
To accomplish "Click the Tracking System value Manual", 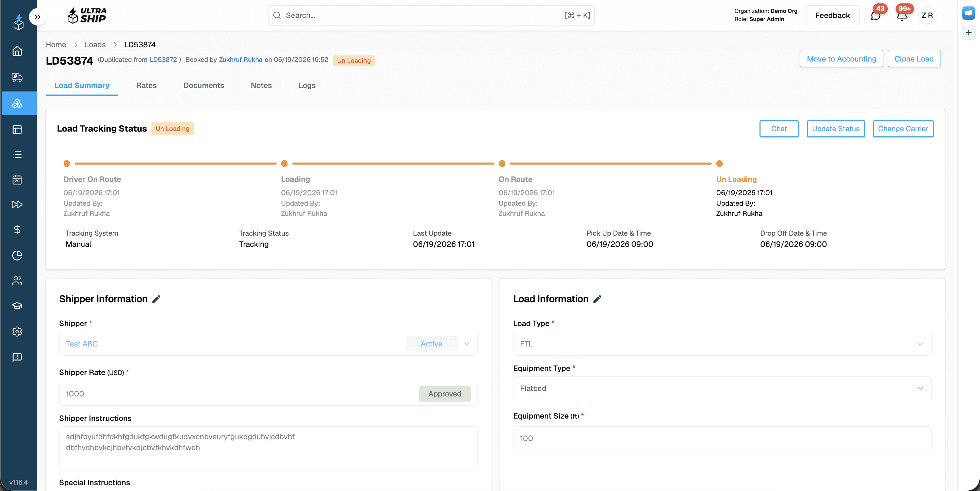I will [78, 244].
